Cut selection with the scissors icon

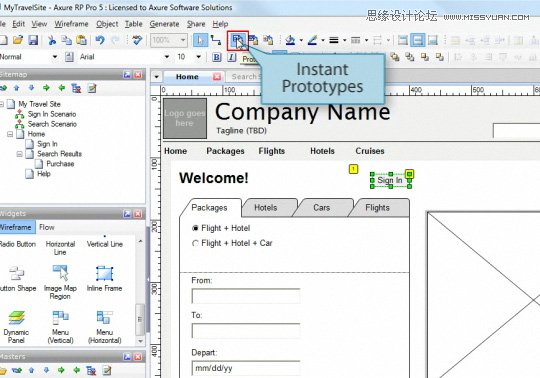[52, 40]
